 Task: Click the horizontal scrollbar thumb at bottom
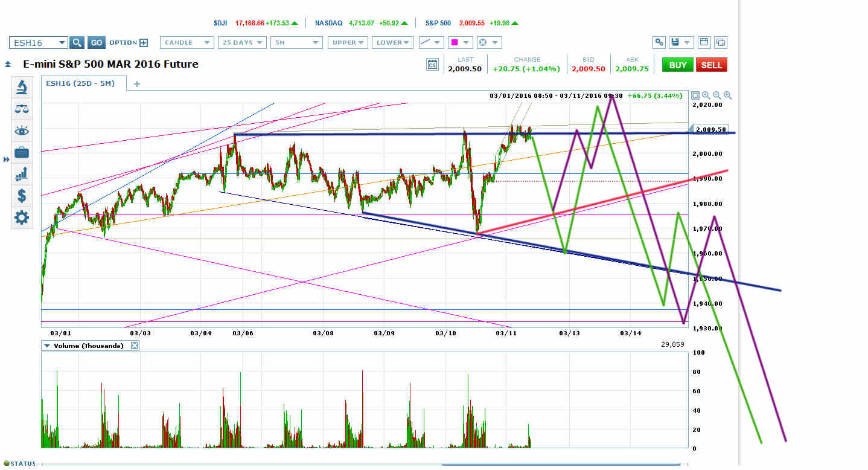coord(561,465)
